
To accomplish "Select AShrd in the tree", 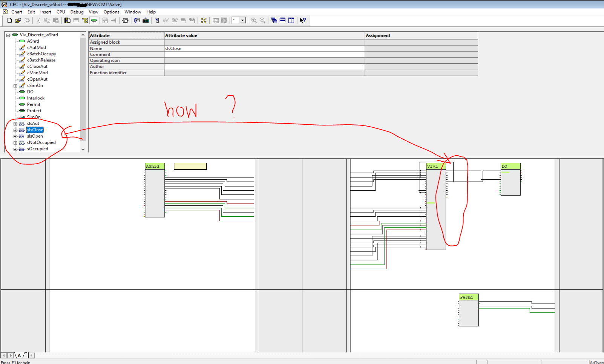I will pyautogui.click(x=33, y=41).
